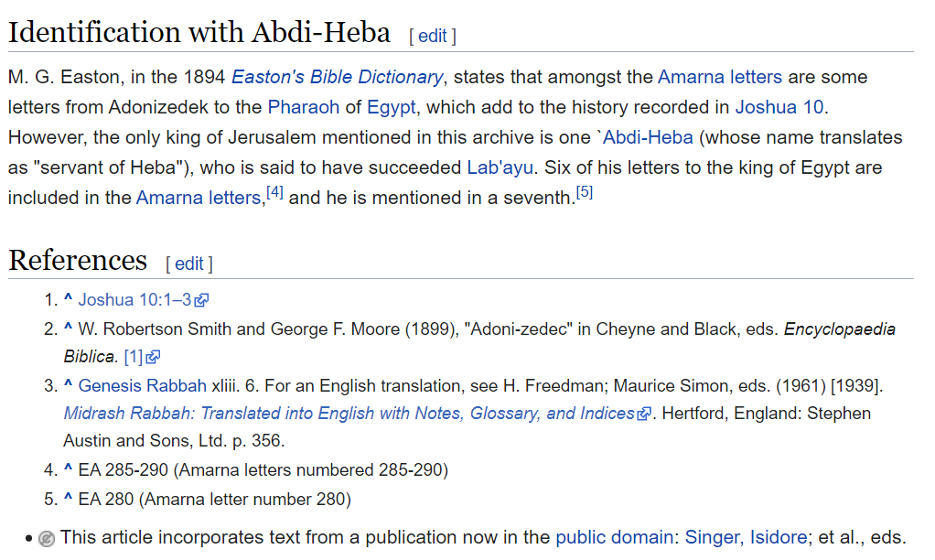Image resolution: width=935 pixels, height=560 pixels.
Task: Open the Pharaoh article link
Action: 303,107
